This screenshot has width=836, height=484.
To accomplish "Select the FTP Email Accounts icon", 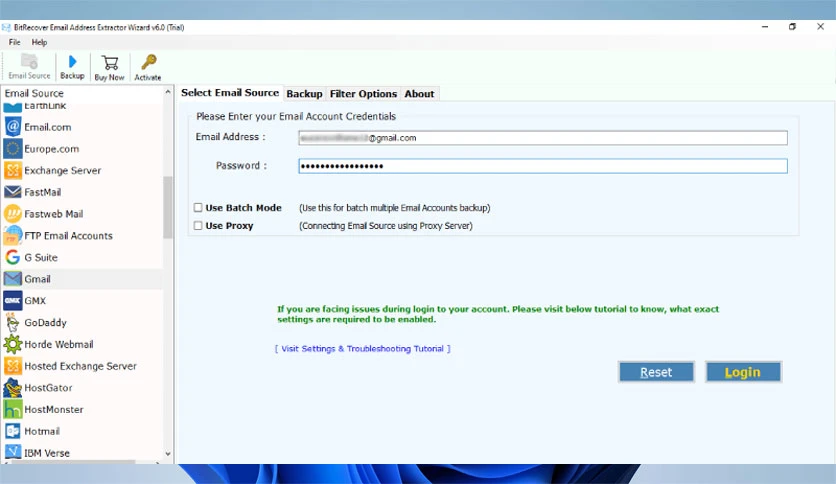I will (x=13, y=236).
